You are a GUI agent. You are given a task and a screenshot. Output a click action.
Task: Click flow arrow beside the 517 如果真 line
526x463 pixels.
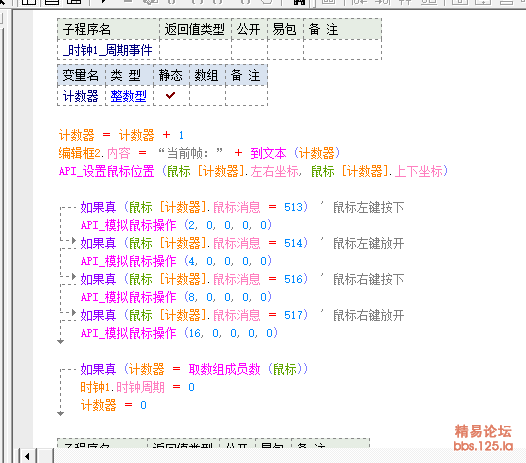[73, 312]
